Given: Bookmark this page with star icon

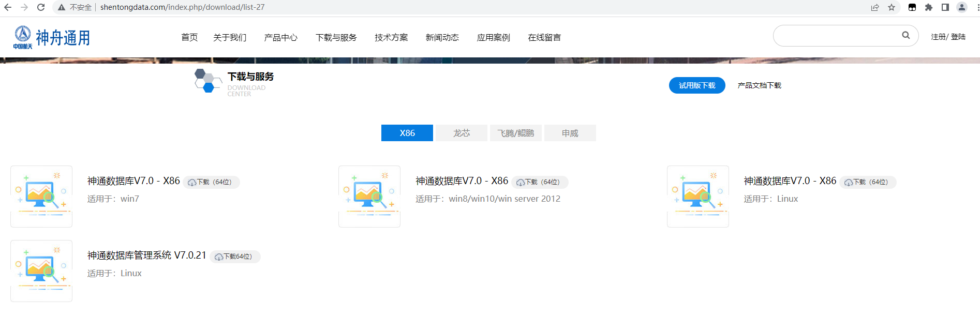Looking at the screenshot, I should [892, 7].
